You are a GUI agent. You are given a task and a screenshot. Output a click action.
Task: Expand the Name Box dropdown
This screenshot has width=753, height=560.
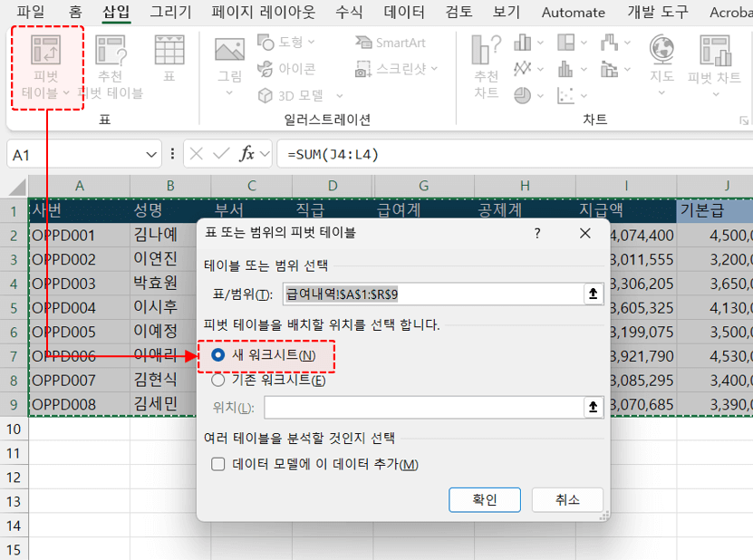[151, 155]
